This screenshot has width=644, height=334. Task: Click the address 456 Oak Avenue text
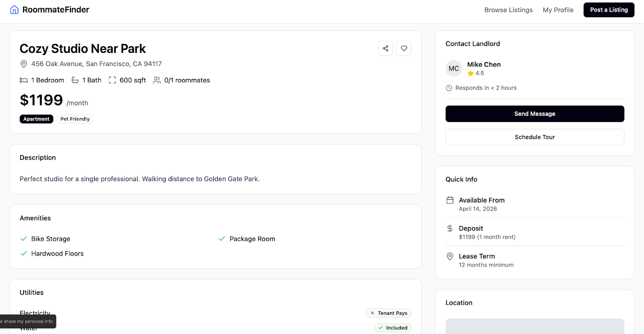point(97,64)
